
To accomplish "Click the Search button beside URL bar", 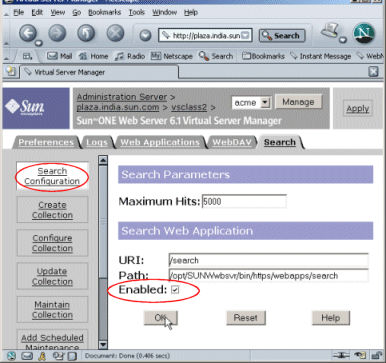I will pyautogui.click(x=282, y=35).
